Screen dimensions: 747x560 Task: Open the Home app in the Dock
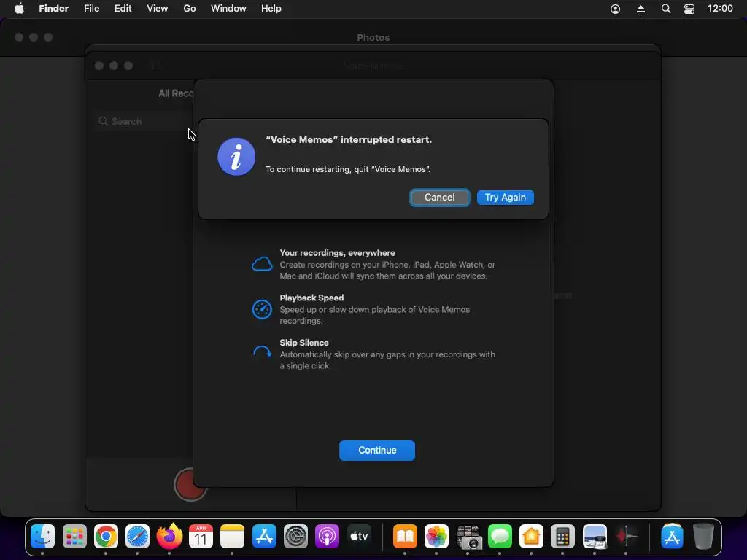[x=531, y=537]
